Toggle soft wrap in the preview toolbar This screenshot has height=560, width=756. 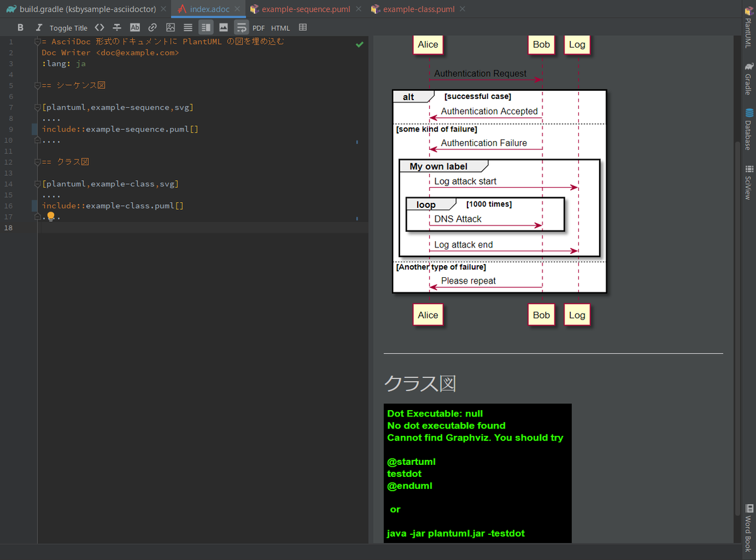241,28
